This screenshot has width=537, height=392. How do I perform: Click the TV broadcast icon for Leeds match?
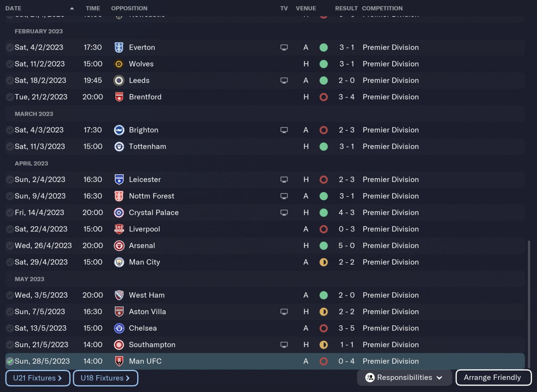point(284,80)
